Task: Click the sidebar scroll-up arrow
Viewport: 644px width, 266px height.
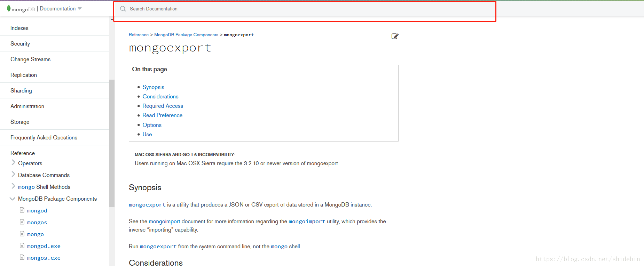Action: [112, 19]
